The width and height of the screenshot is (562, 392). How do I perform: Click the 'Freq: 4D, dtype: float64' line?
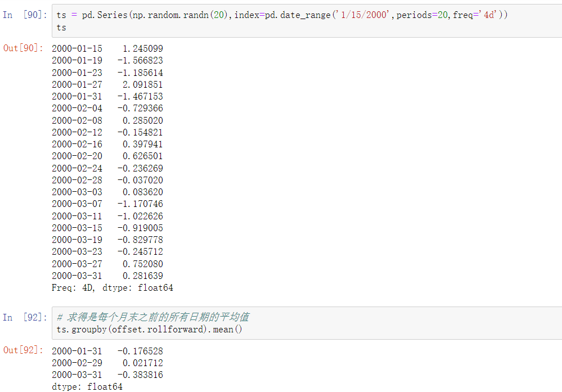(113, 288)
